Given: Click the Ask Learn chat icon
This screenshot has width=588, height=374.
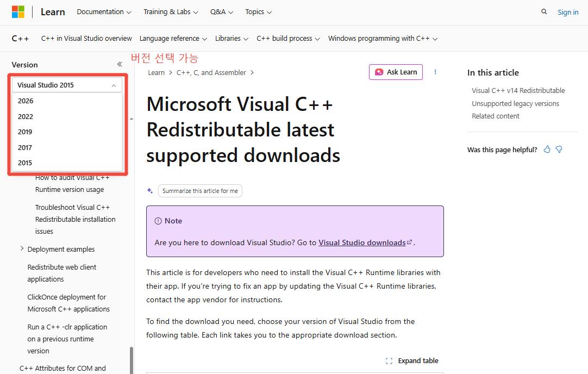Looking at the screenshot, I should tap(379, 72).
